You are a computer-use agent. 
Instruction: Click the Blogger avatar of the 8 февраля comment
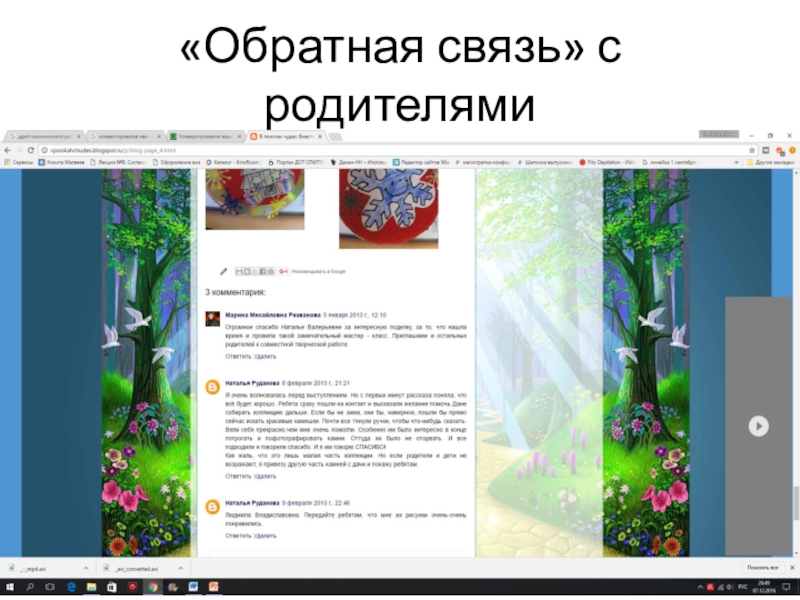[213, 387]
